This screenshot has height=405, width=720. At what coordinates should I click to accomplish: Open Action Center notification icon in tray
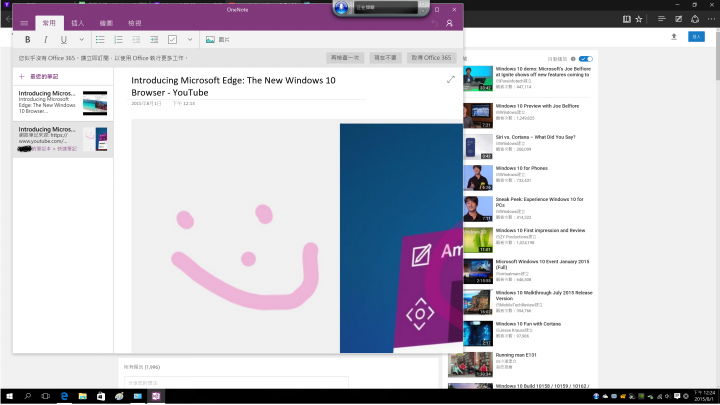coord(677,396)
